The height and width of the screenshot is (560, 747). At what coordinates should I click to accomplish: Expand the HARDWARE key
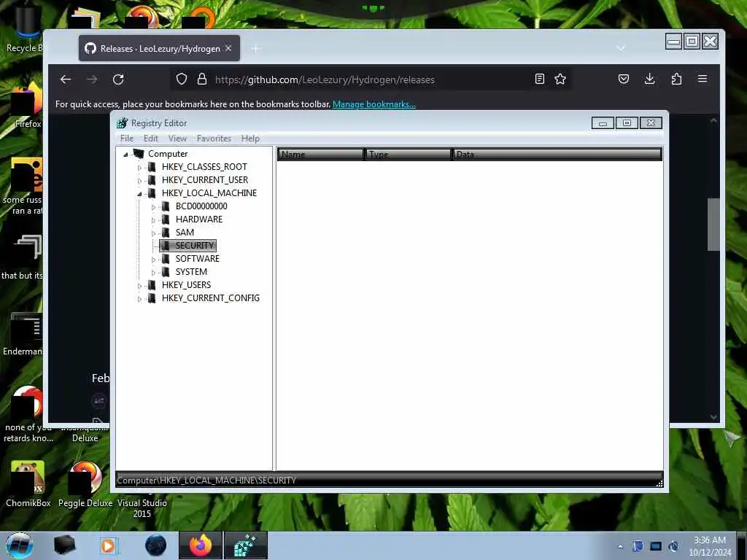[x=153, y=220]
